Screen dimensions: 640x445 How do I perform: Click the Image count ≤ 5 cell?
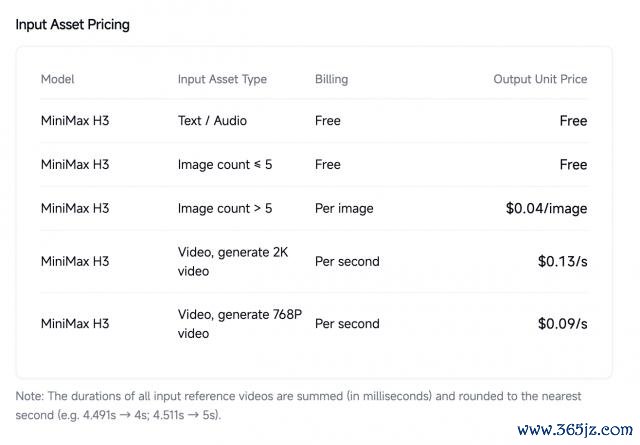click(x=225, y=165)
